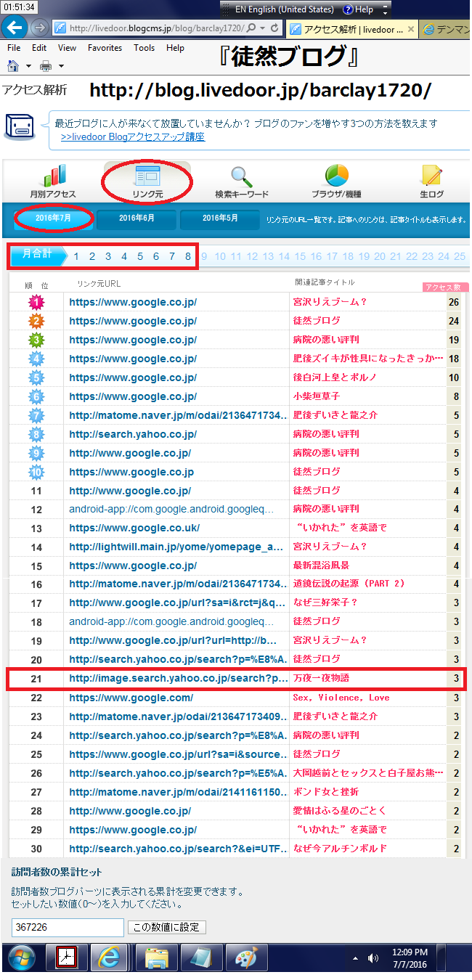Screen dimensions: 472x980
Task: Open the clock app in taskbar
Action: pyautogui.click(x=67, y=958)
